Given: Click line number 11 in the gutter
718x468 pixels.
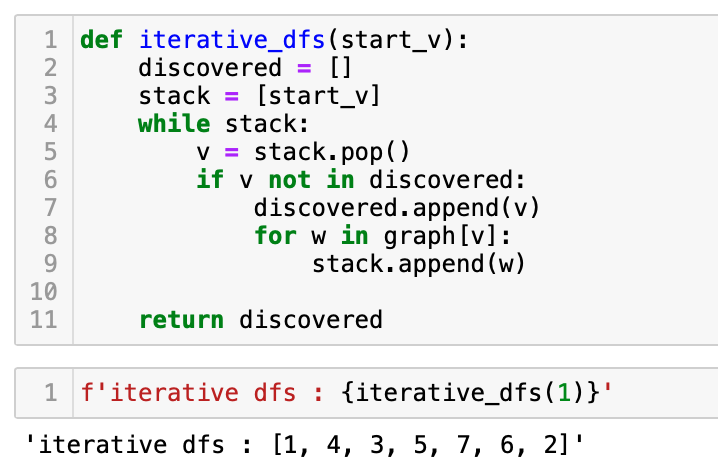Looking at the screenshot, I should click(44, 320).
